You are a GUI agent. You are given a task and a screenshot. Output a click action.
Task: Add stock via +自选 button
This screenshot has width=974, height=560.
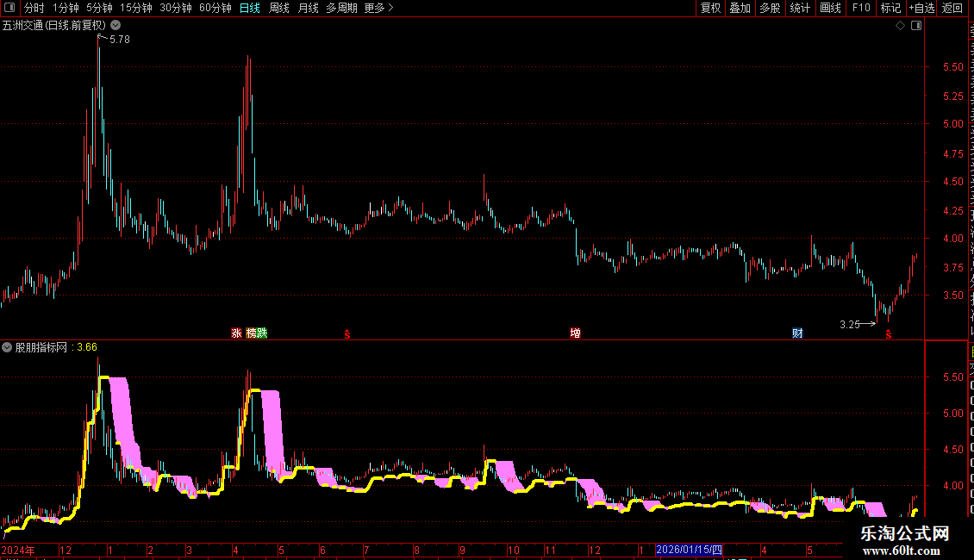[921, 8]
